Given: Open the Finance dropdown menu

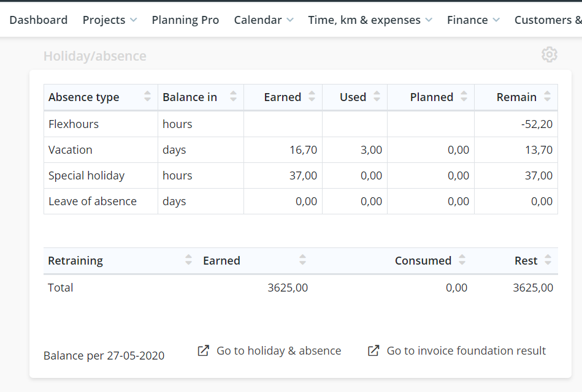Looking at the screenshot, I should 473,20.
